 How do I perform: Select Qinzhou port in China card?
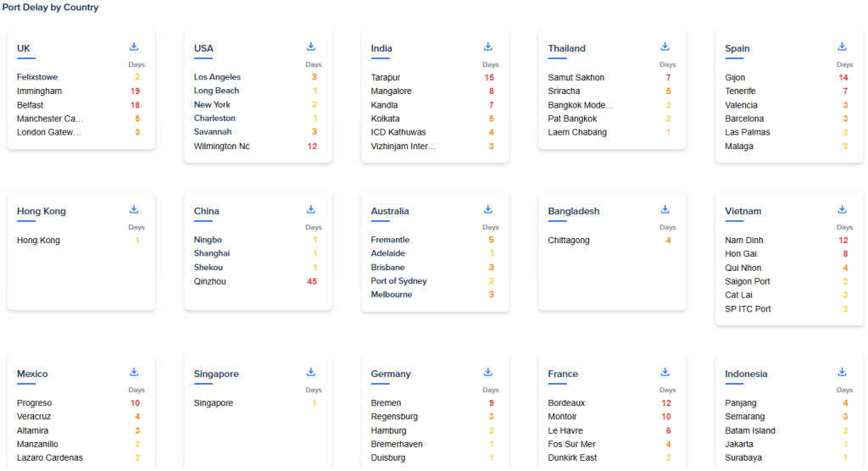coord(210,281)
